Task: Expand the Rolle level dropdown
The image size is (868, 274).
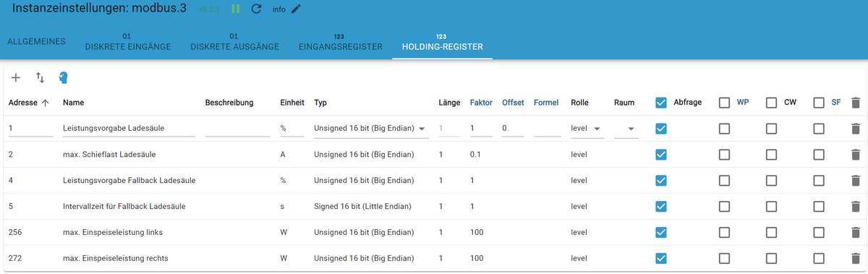Action: [587, 129]
